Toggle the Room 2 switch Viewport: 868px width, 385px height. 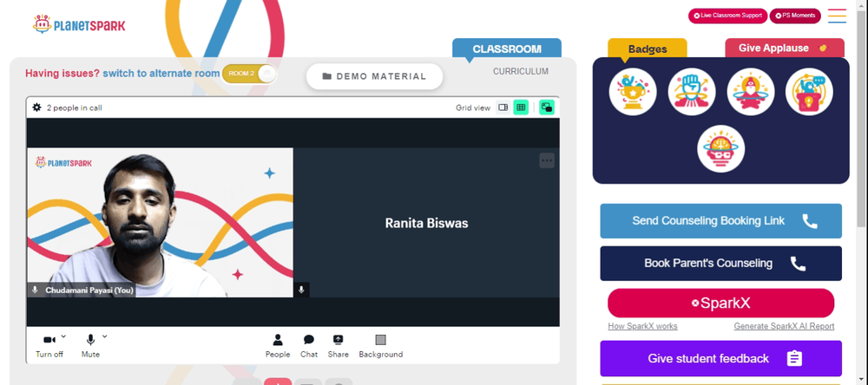click(249, 74)
